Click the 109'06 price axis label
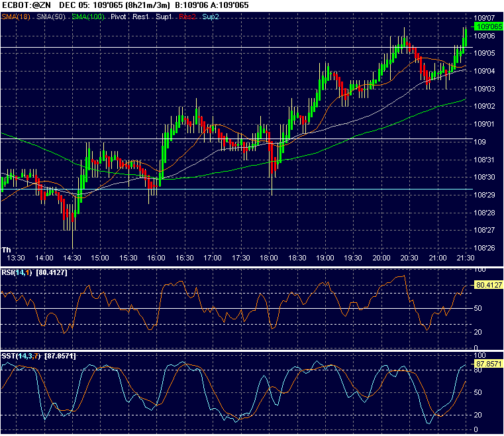Image resolution: width=504 pixels, height=436 pixels. (x=484, y=36)
